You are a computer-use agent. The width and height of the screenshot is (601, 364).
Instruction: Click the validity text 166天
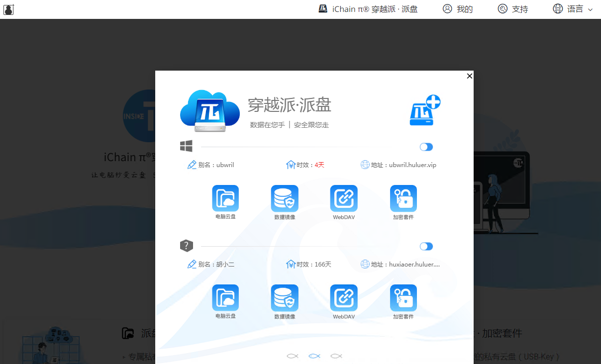point(323,265)
